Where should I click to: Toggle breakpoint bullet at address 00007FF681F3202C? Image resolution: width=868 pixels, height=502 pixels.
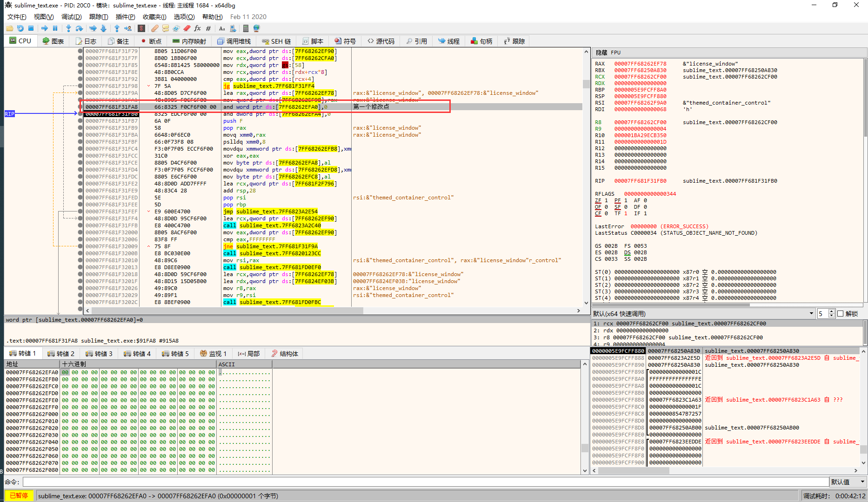[80, 302]
